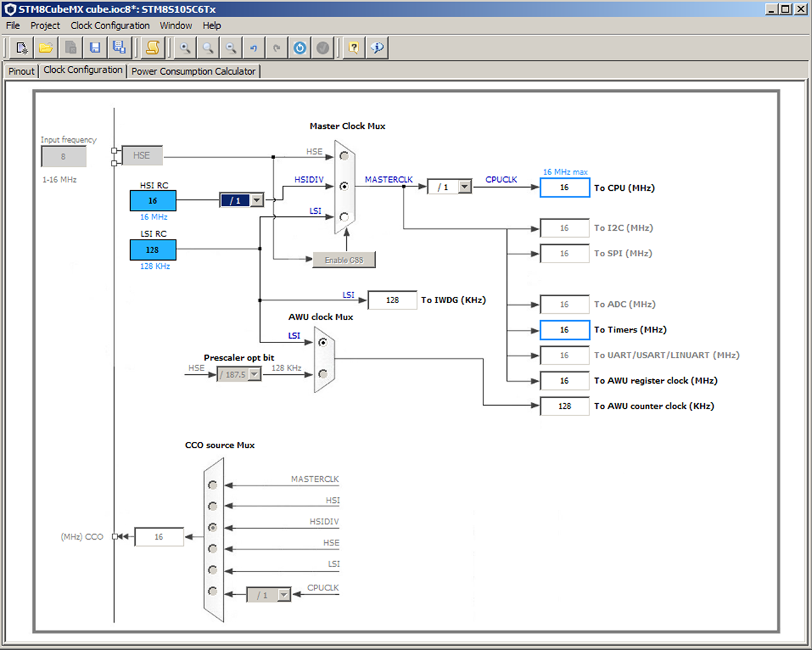
Task: Click the To I2C (MHz) value field
Action: pyautogui.click(x=565, y=228)
